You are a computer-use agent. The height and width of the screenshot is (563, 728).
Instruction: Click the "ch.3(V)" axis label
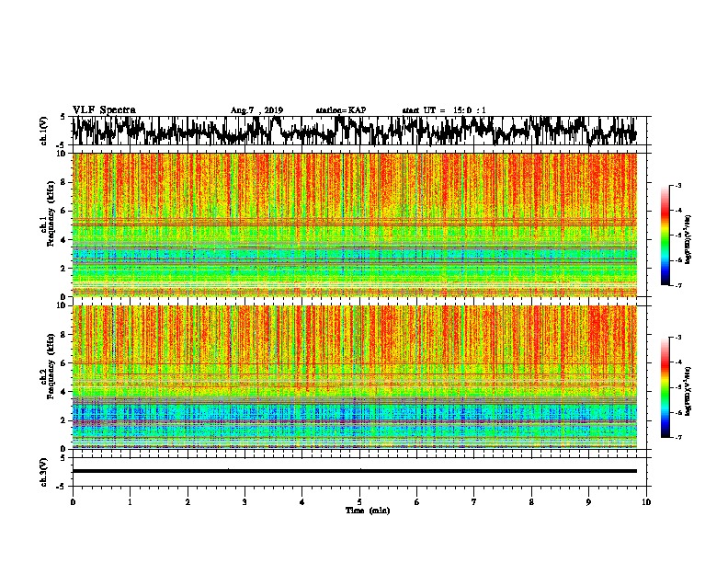point(44,473)
